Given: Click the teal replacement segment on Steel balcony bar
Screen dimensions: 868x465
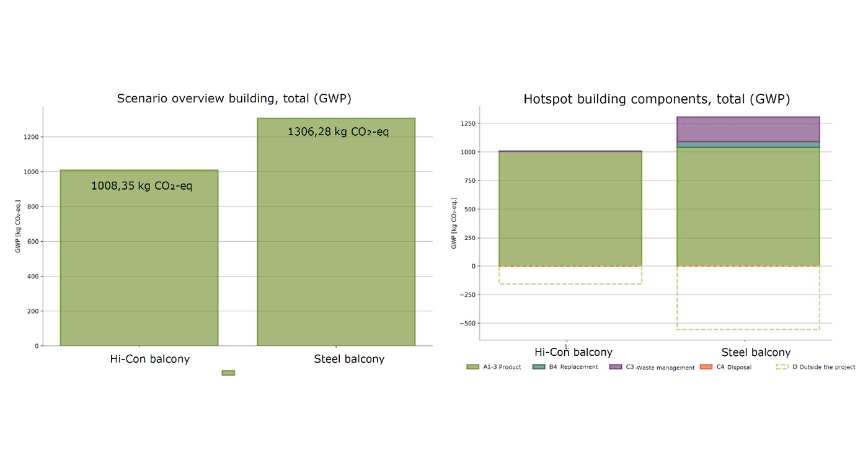Looking at the screenshot, I should 748,144.
